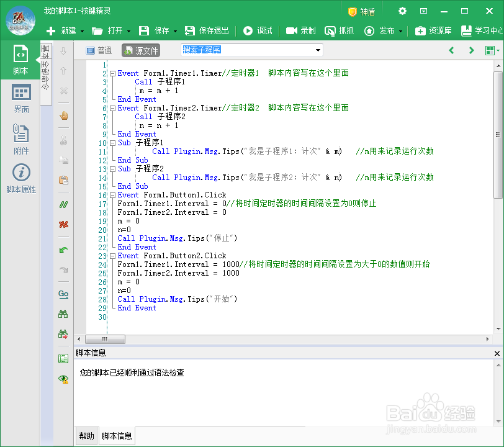This screenshot has height=447, width=504.
Task: Collapse the Form1.Timer1.Timer event block
Action: [x=112, y=73]
